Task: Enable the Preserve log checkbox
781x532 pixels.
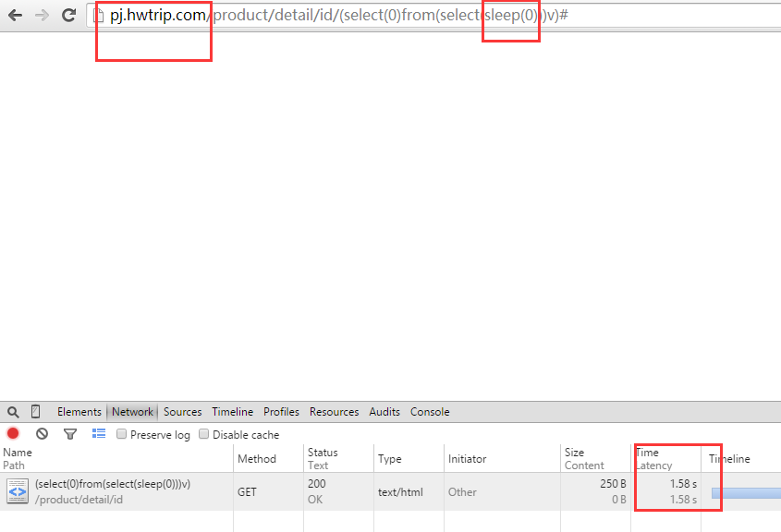Action: point(121,434)
